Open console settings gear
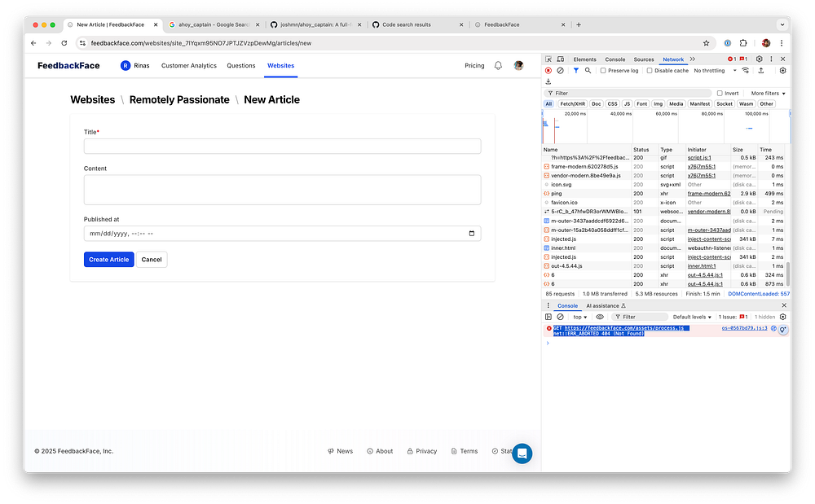This screenshot has width=815, height=504. pyautogui.click(x=782, y=318)
